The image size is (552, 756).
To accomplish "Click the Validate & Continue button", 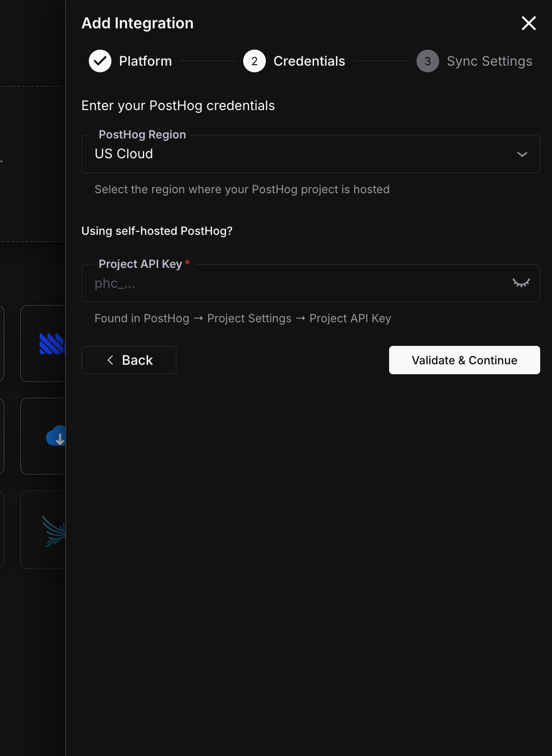I will pos(464,360).
